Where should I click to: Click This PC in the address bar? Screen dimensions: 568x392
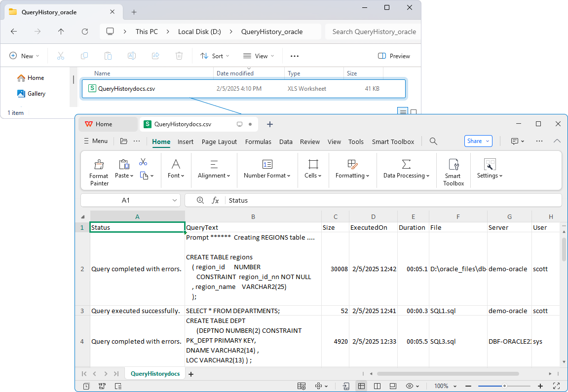[x=147, y=32]
